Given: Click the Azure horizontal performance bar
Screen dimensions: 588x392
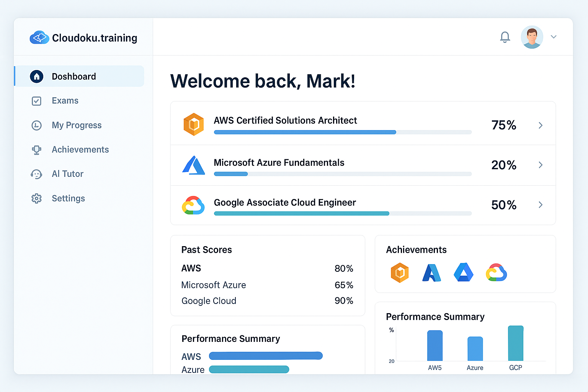Looking at the screenshot, I should 249,369.
